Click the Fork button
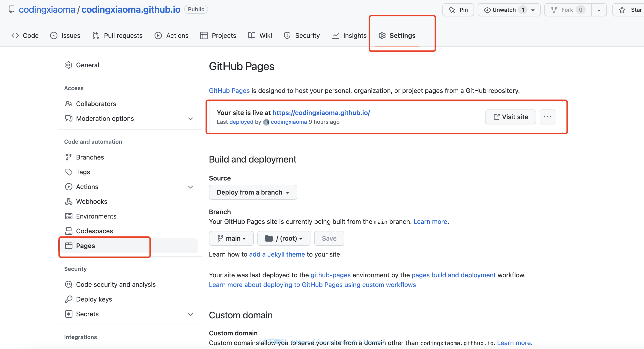 coord(568,10)
